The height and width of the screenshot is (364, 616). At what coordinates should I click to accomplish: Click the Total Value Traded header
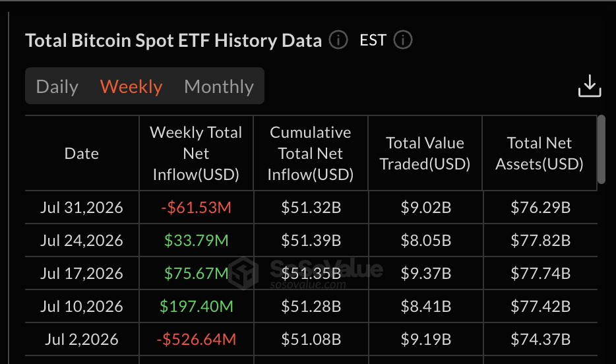[x=425, y=153]
